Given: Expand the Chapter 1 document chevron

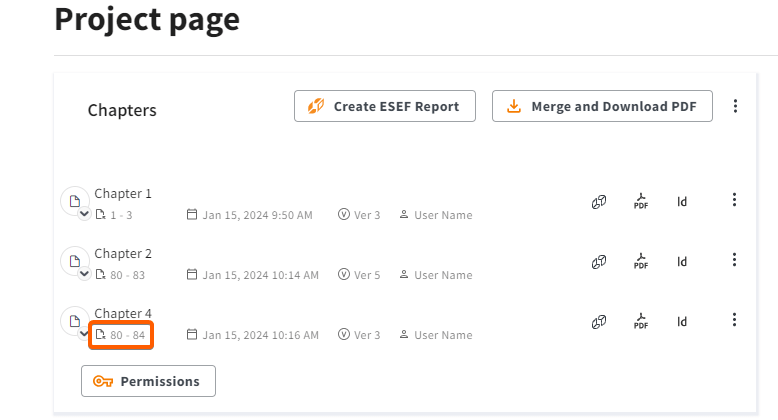Looking at the screenshot, I should click(x=85, y=214).
